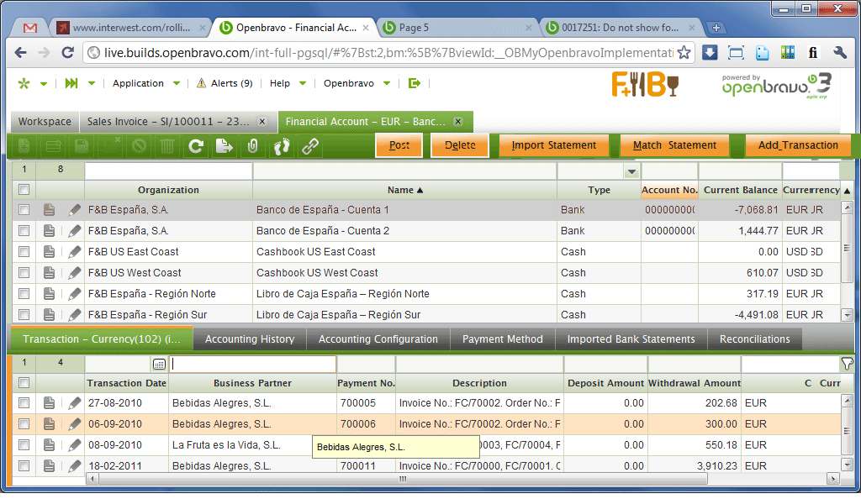Screen dimensions: 861x504
Task: Click the Refresh icon in the green toolbar
Action: click(x=196, y=146)
